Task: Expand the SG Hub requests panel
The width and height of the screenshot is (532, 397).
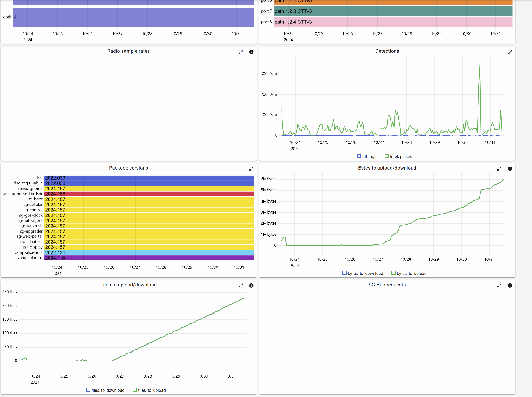Action: [x=499, y=286]
